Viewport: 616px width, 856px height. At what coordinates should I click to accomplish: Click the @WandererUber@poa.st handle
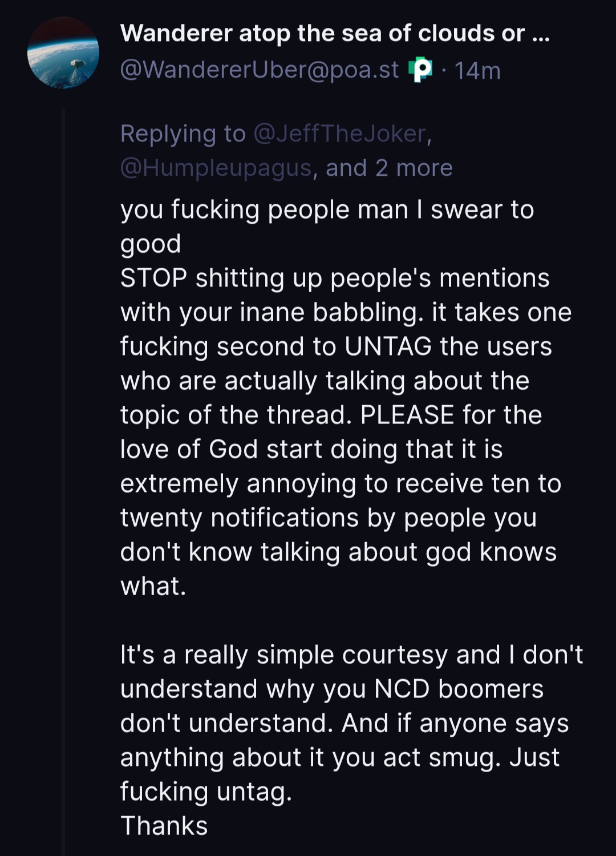coord(260,70)
